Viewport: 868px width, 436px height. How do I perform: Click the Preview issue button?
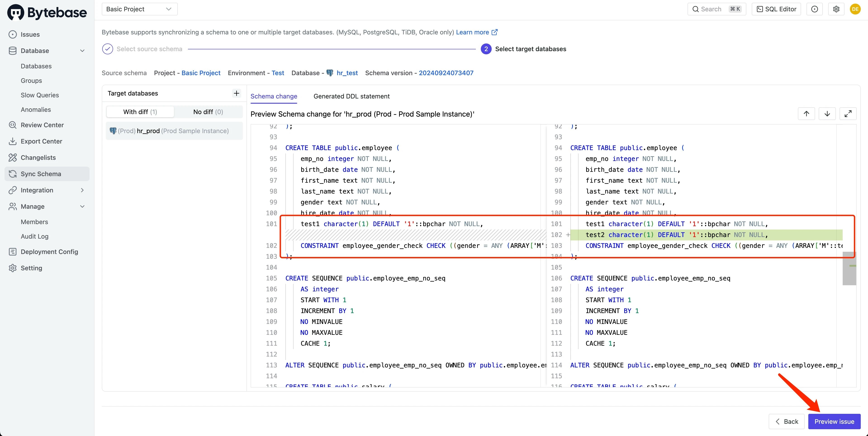coord(834,421)
